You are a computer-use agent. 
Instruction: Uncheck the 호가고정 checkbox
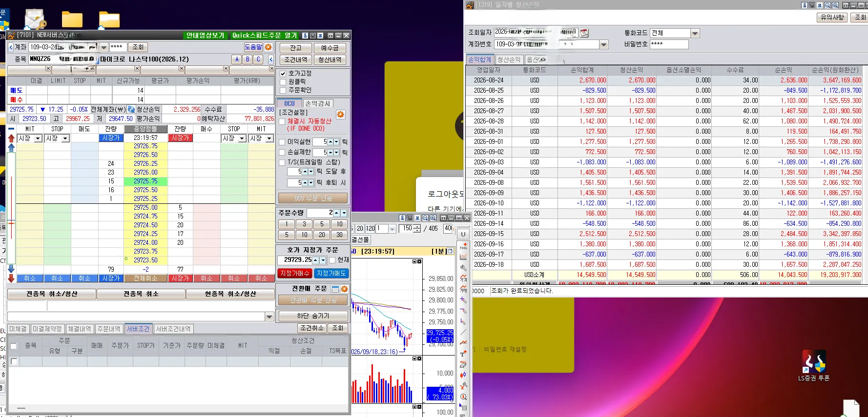[283, 74]
